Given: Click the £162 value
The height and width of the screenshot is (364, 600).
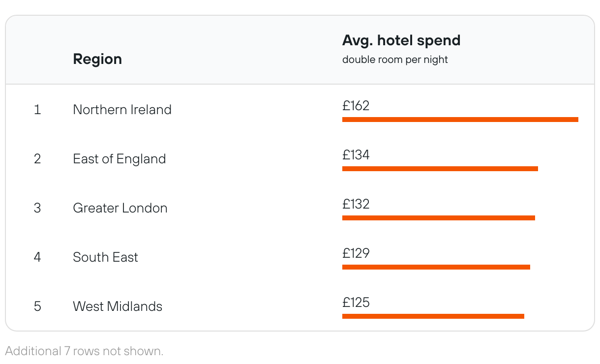Looking at the screenshot, I should coord(356,106).
